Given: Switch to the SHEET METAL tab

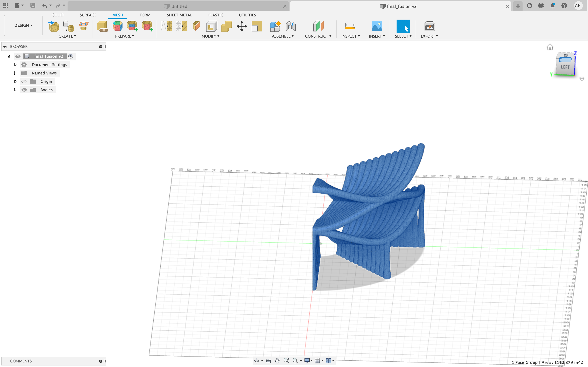Looking at the screenshot, I should (179, 15).
